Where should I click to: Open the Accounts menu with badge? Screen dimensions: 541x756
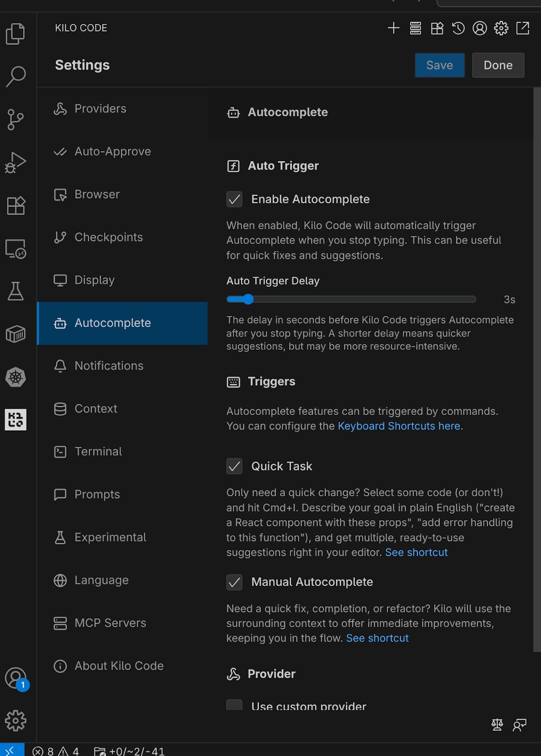tap(17, 679)
